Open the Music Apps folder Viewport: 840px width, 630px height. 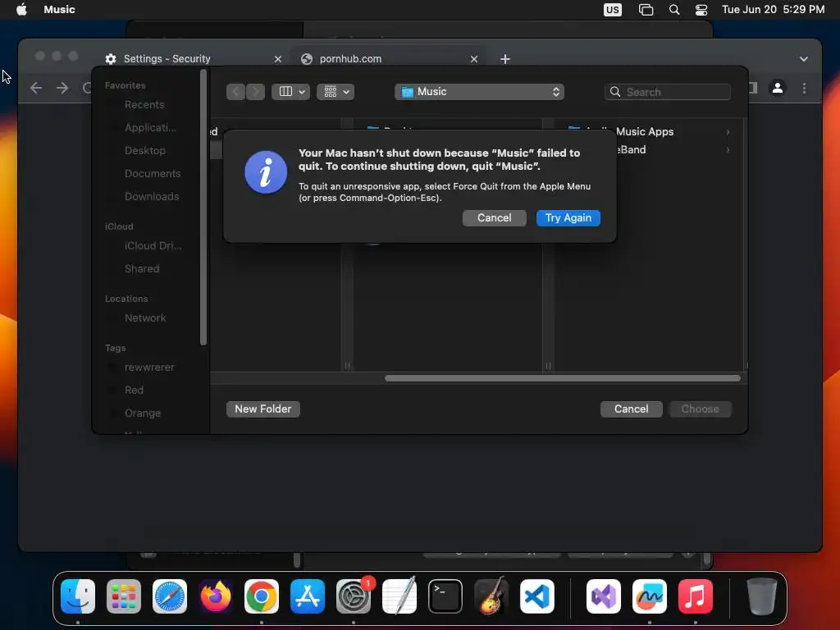click(x=645, y=131)
